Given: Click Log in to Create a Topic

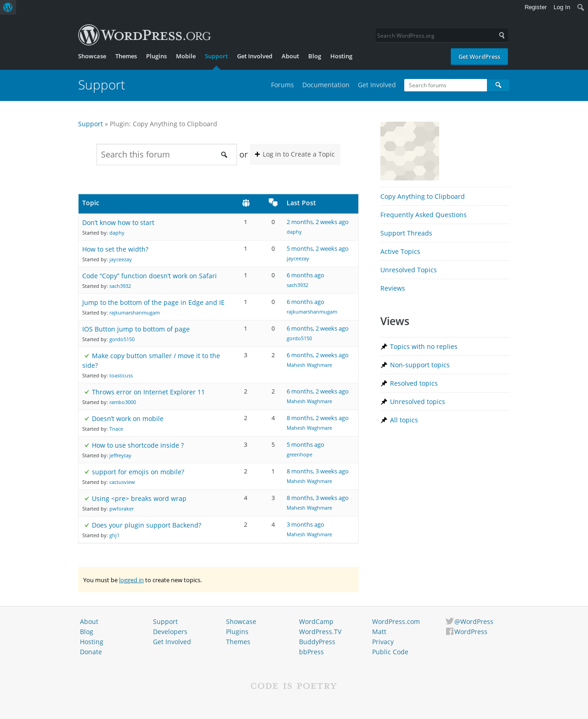Looking at the screenshot, I should (295, 154).
